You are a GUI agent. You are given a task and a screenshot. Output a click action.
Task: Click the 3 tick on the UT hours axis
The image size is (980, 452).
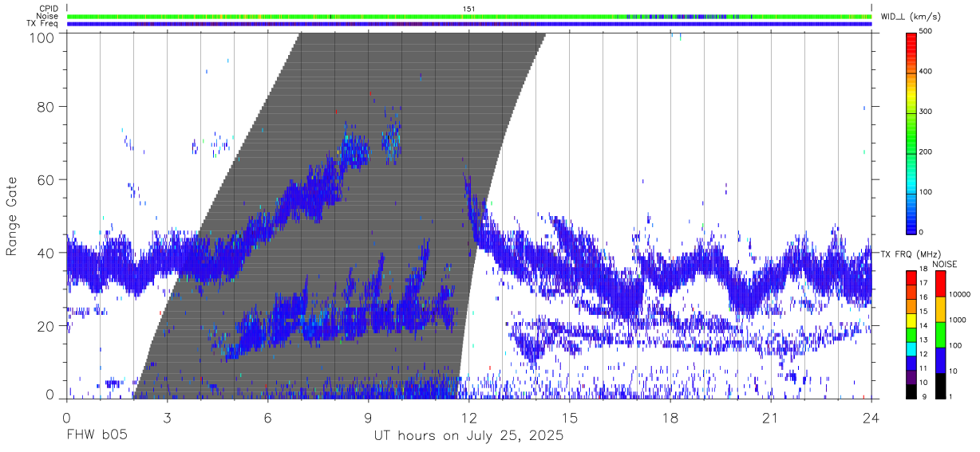[x=167, y=417]
